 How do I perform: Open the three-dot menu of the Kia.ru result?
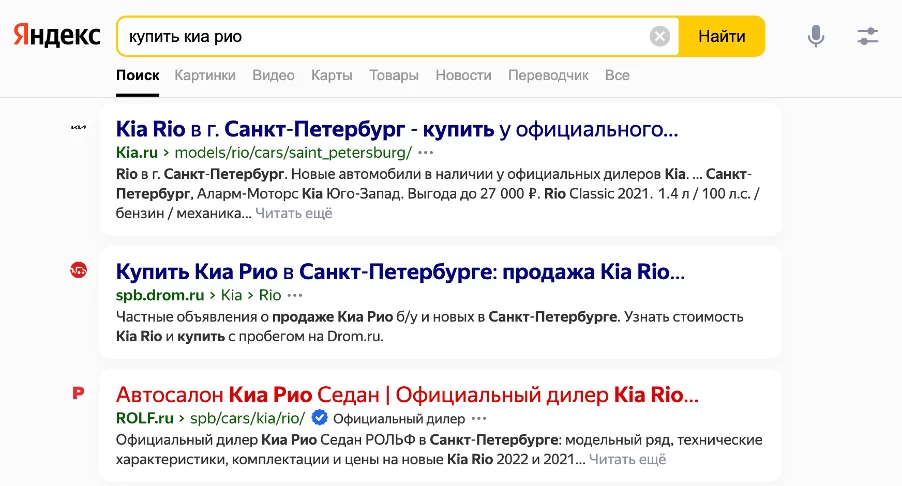tap(426, 153)
